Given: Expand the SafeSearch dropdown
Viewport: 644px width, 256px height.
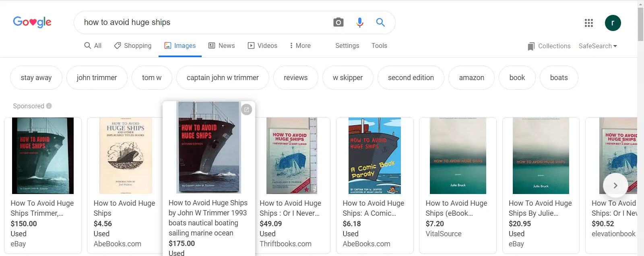Looking at the screenshot, I should [598, 46].
